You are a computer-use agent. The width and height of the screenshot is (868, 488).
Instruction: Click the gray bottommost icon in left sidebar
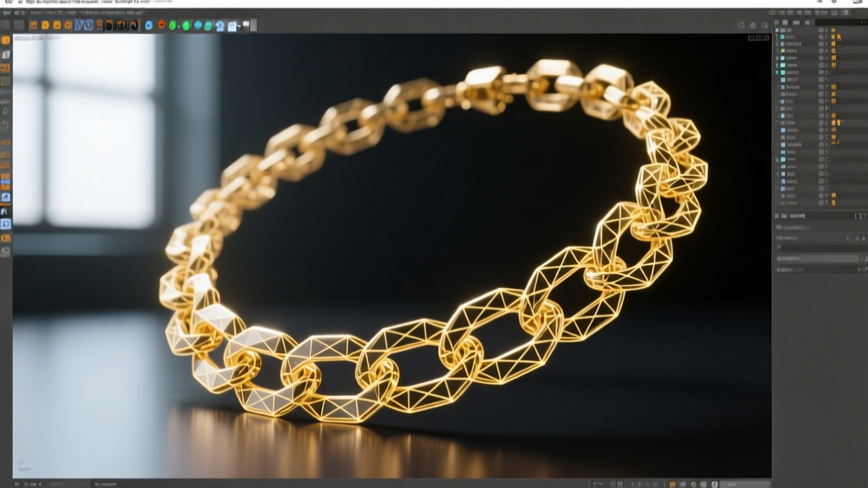coord(6,252)
